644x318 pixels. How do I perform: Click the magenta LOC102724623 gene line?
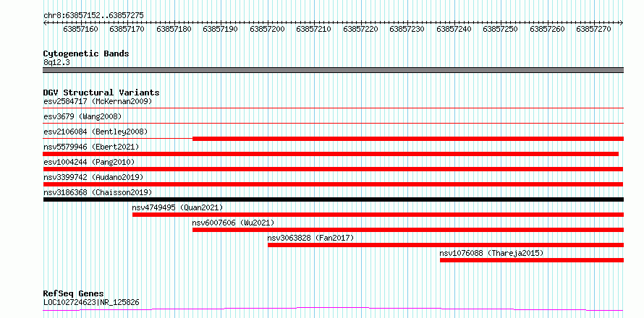pos(333,309)
